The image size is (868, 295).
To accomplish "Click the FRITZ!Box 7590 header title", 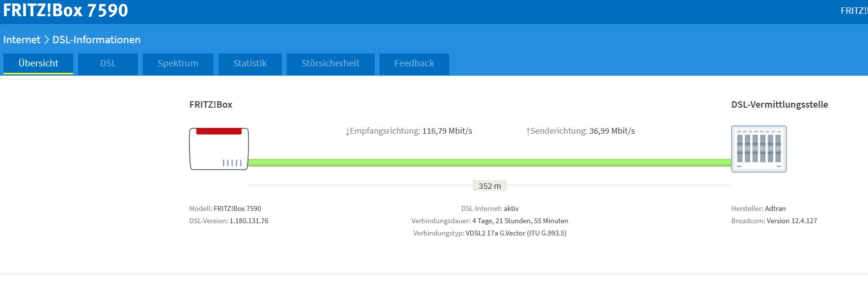I will pyautogui.click(x=65, y=10).
